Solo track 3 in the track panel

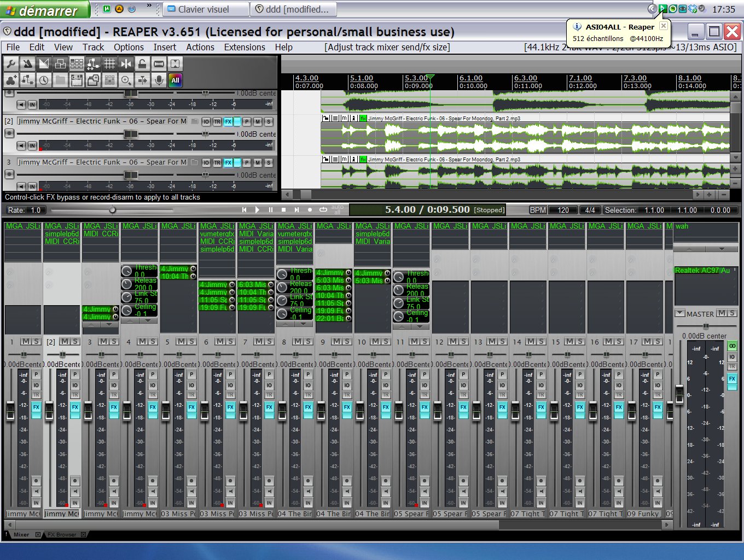point(269,162)
